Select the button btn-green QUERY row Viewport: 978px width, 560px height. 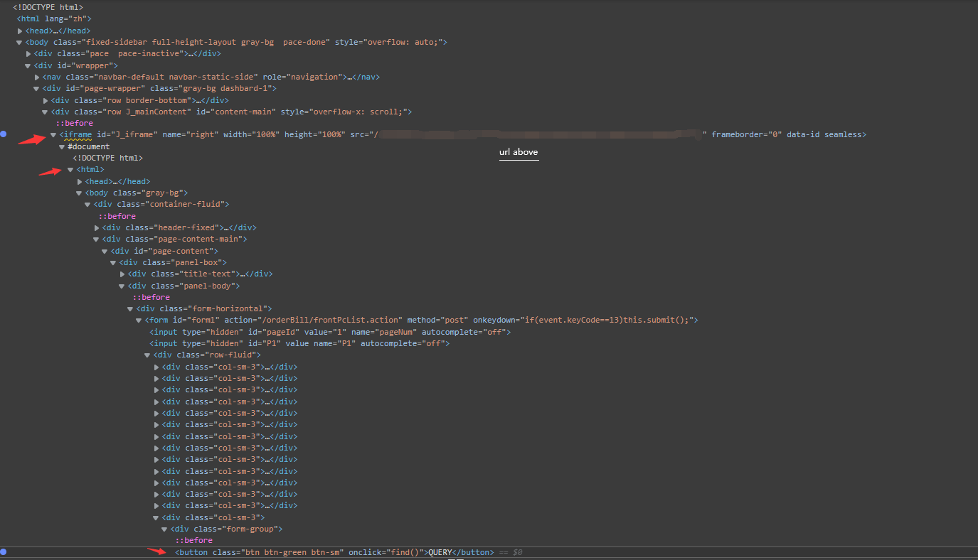pyautogui.click(x=334, y=552)
